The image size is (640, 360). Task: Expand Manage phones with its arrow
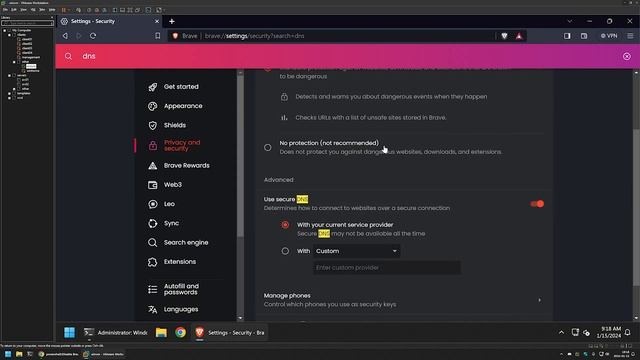540,300
